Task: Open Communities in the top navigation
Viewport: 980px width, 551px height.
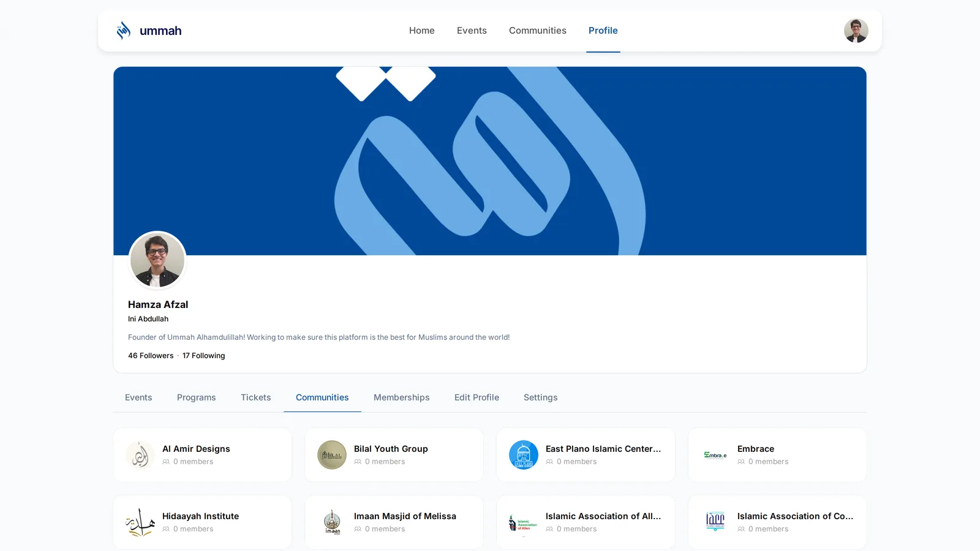Action: pos(538,31)
